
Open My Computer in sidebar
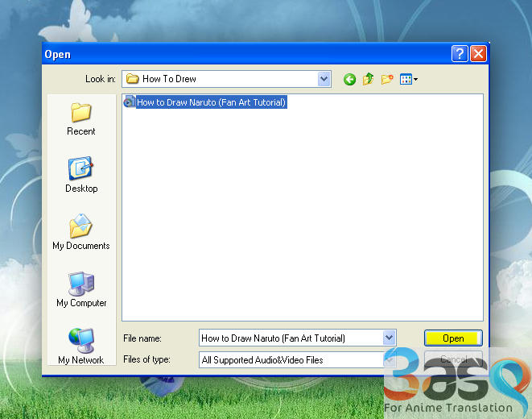pyautogui.click(x=81, y=289)
